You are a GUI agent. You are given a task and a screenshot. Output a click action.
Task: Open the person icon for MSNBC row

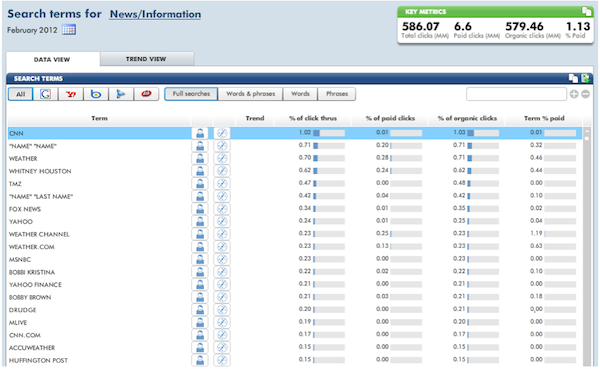[200, 260]
